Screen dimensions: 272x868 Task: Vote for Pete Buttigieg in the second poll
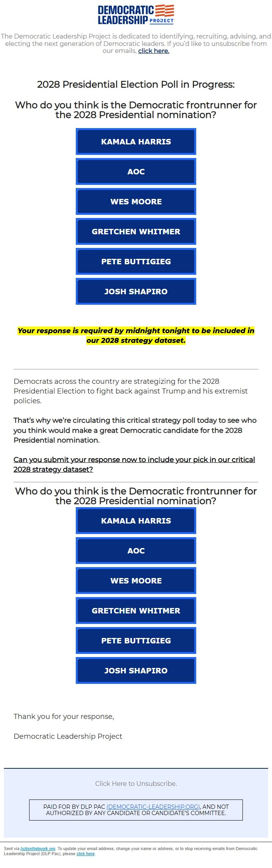(x=136, y=640)
